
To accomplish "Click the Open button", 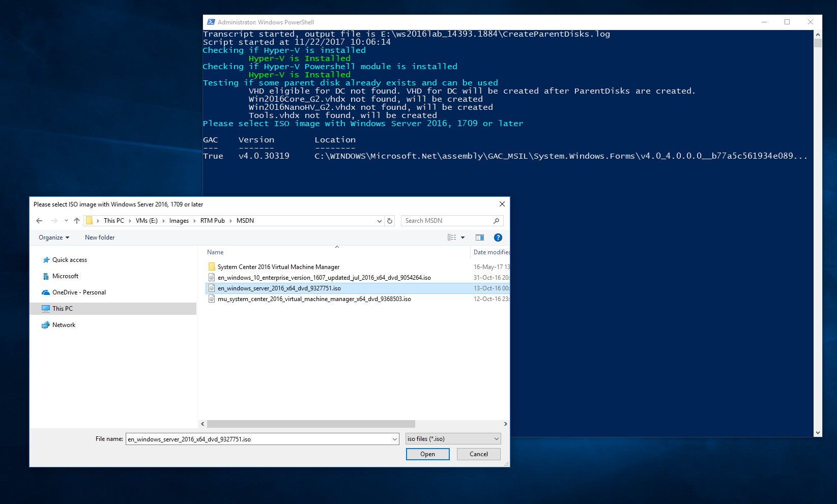I will tap(428, 454).
